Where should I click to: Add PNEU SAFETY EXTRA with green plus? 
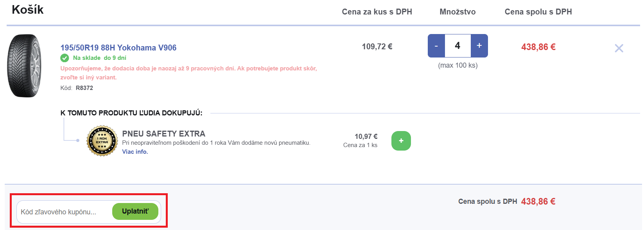pos(401,141)
